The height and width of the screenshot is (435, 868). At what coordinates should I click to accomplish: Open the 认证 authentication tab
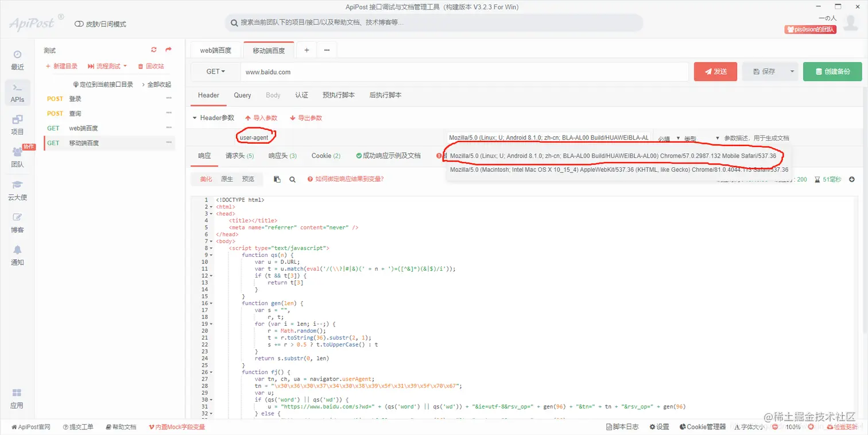(x=301, y=95)
